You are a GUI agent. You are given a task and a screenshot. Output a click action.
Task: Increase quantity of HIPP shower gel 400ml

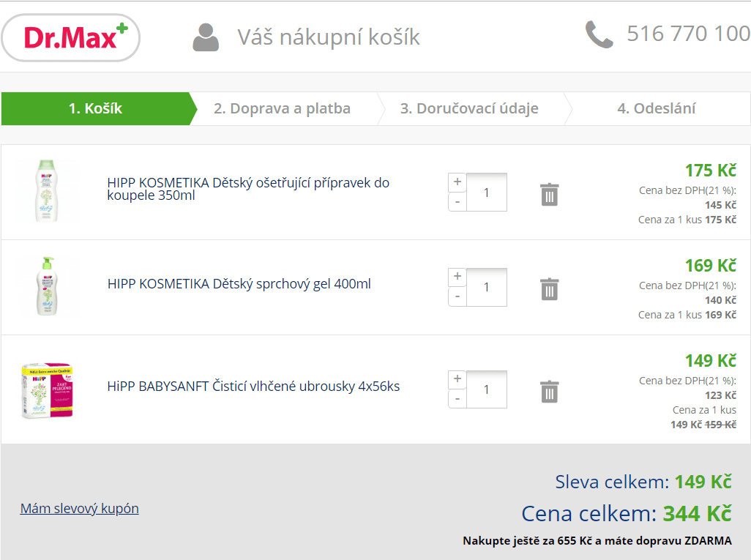tap(457, 277)
